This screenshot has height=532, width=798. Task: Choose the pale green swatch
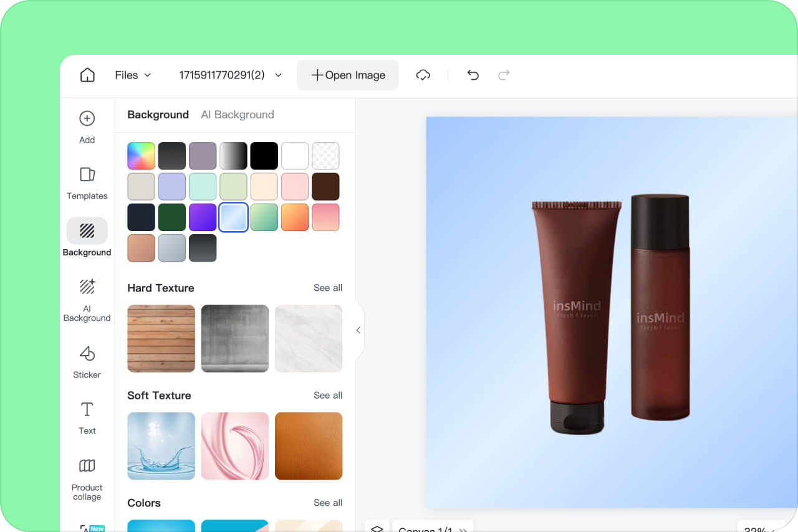233,186
